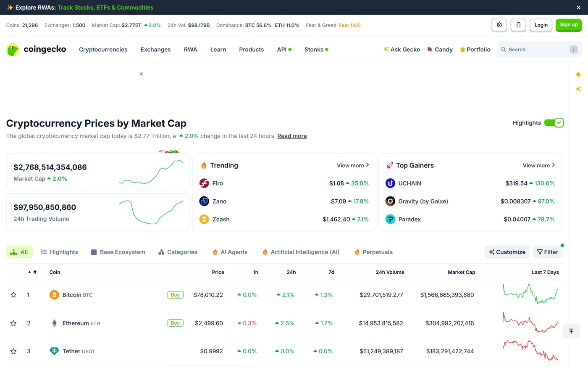The height and width of the screenshot is (368, 588).
Task: Open the Filter options
Action: point(548,252)
